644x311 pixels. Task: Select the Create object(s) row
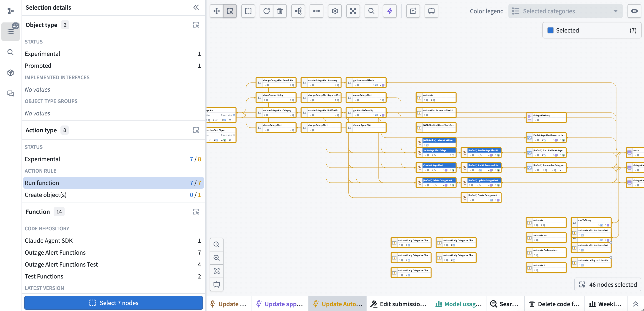tap(114, 195)
